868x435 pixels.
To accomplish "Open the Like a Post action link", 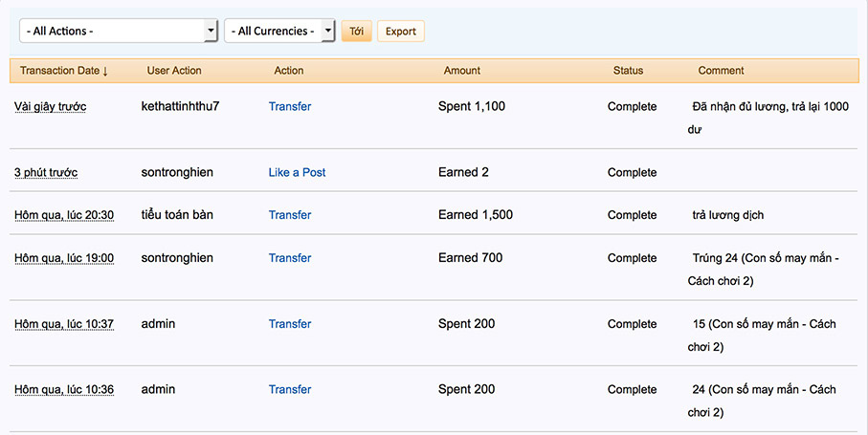I will tap(297, 173).
